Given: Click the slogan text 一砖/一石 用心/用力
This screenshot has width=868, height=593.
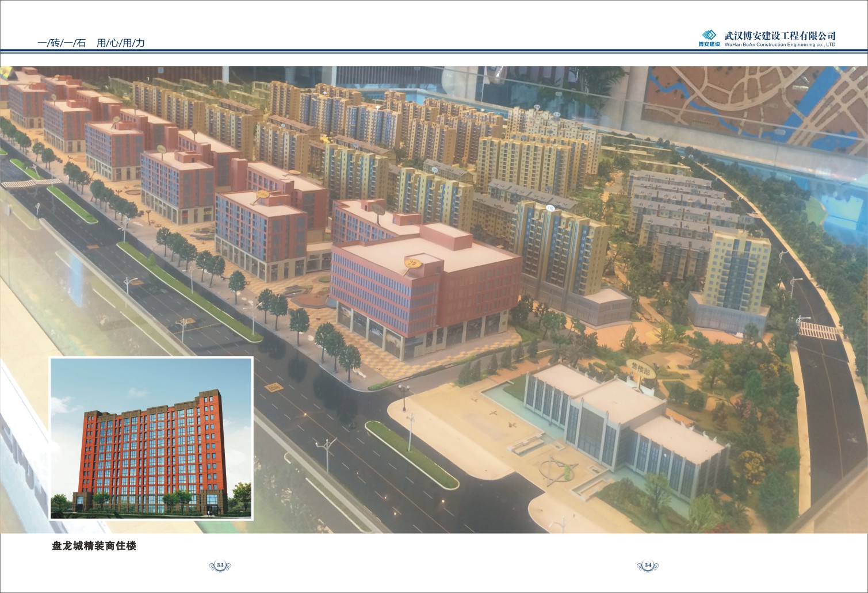Looking at the screenshot, I should pos(91,43).
